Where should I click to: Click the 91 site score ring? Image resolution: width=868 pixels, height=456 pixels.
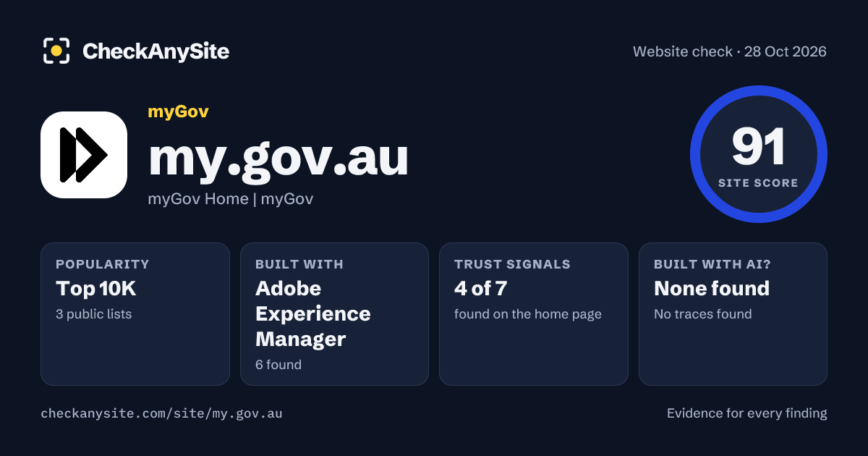[x=758, y=153]
